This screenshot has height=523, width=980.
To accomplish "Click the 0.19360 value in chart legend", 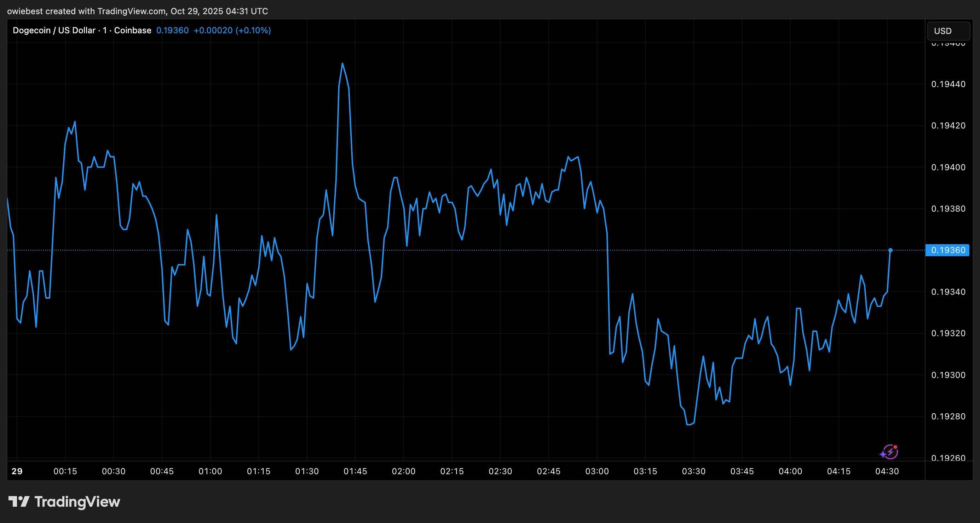I will click(172, 30).
